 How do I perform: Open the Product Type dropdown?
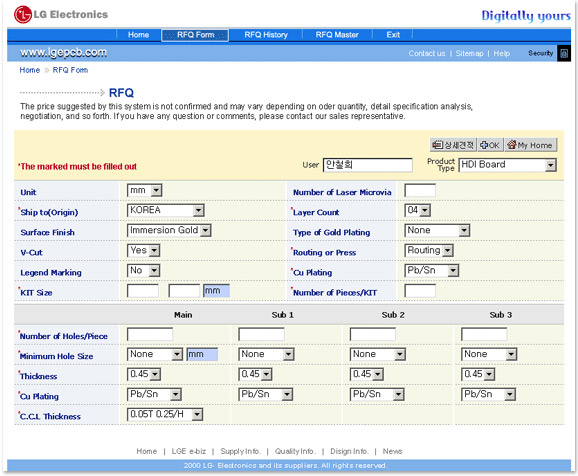click(507, 165)
